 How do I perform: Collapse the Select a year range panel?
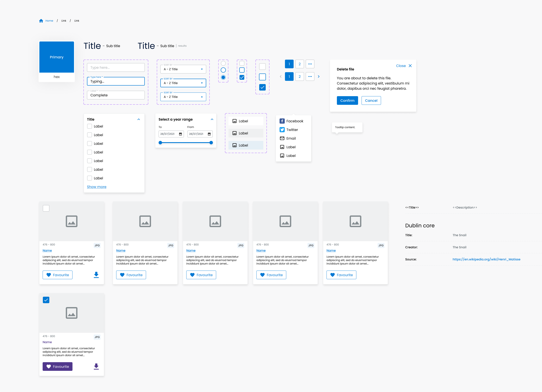212,119
